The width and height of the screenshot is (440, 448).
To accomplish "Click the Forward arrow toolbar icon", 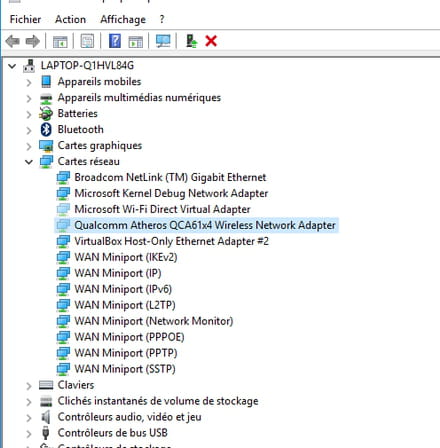I will tap(33, 41).
